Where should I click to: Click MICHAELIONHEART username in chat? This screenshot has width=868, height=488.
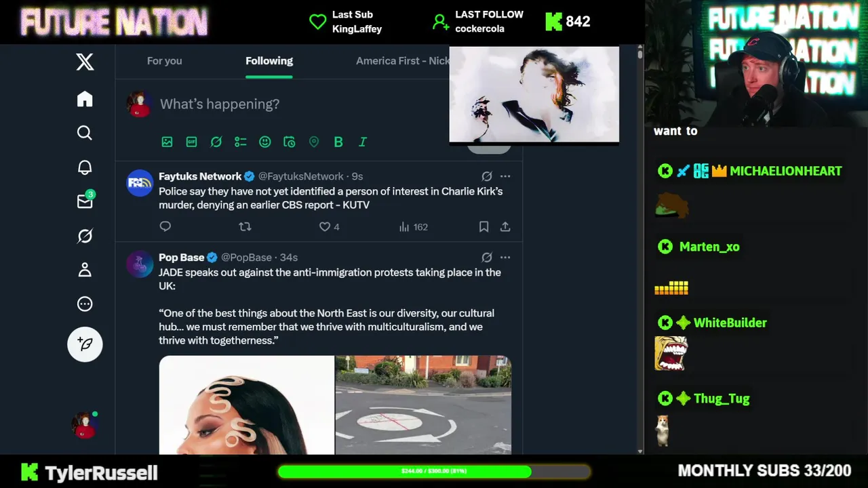[x=785, y=171]
